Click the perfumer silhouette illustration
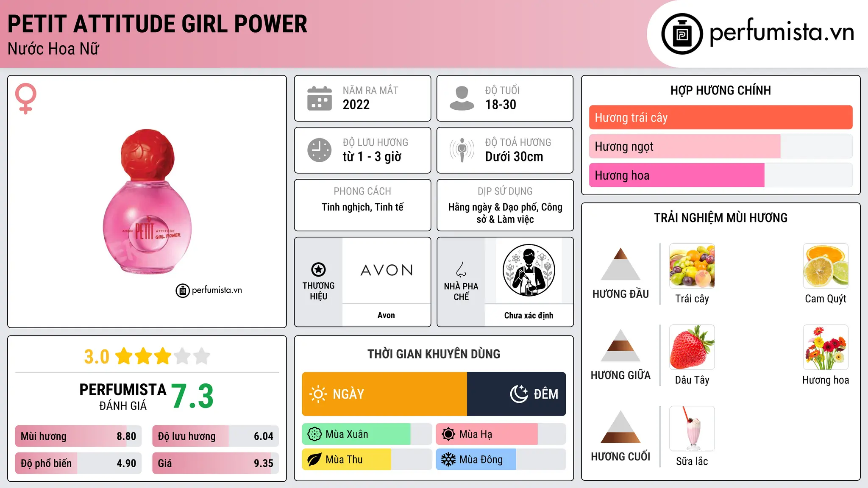Image resolution: width=868 pixels, height=488 pixels. click(x=529, y=270)
